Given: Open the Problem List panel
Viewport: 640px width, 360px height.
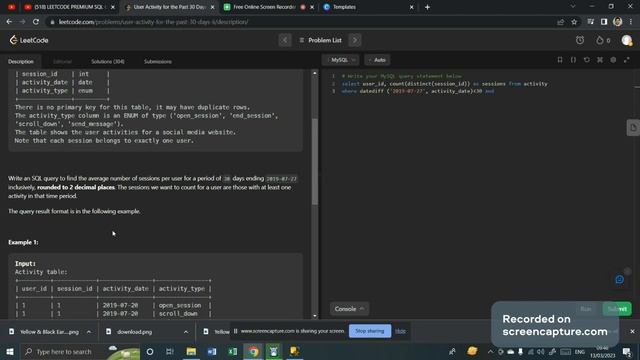Looking at the screenshot, I should [320, 40].
